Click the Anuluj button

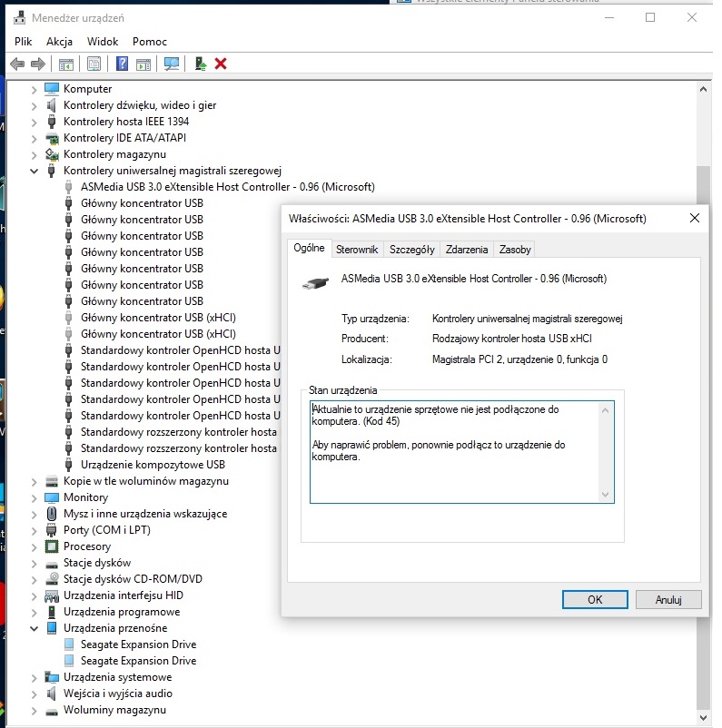pos(668,599)
